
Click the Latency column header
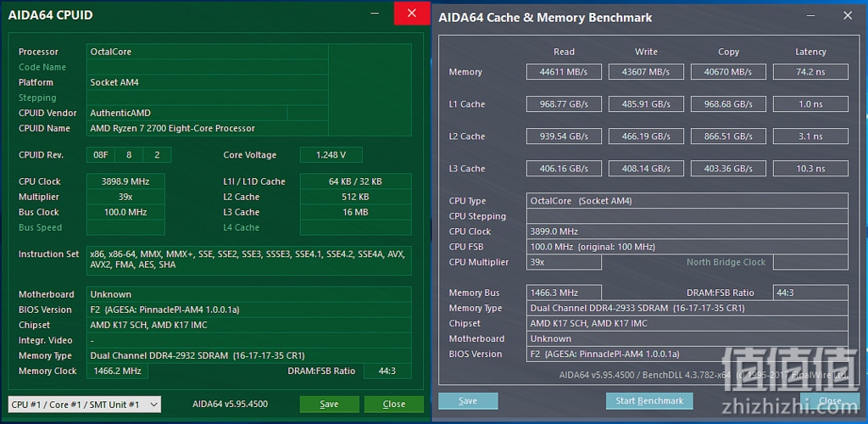click(810, 52)
